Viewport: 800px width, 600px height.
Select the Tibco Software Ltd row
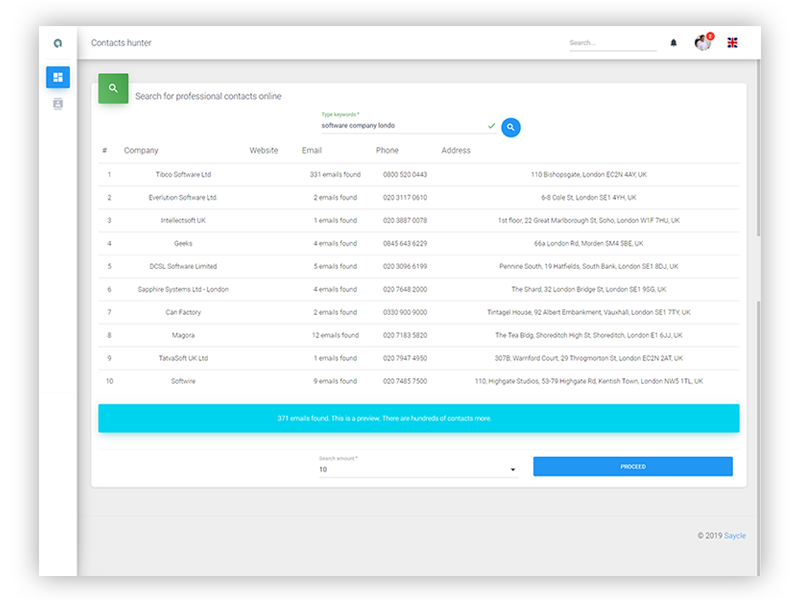418,174
